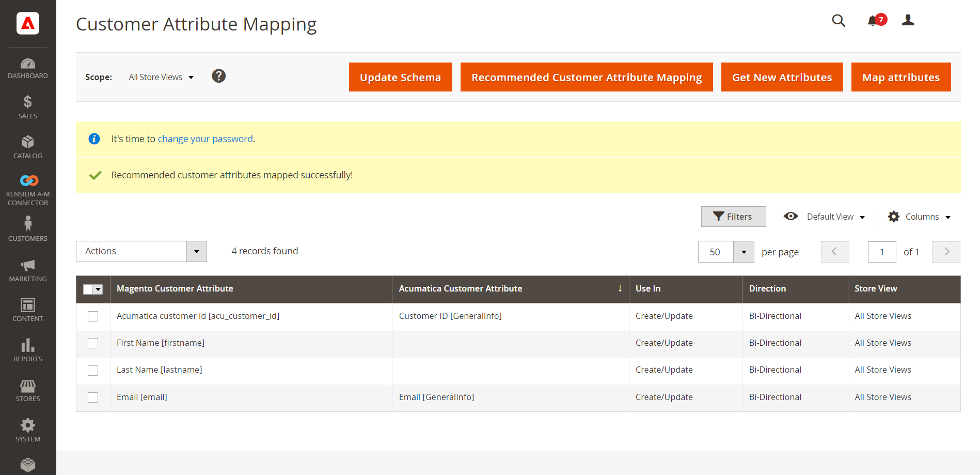Expand the Default View dropdown
Screen dimensions: 980x475
tap(835, 217)
